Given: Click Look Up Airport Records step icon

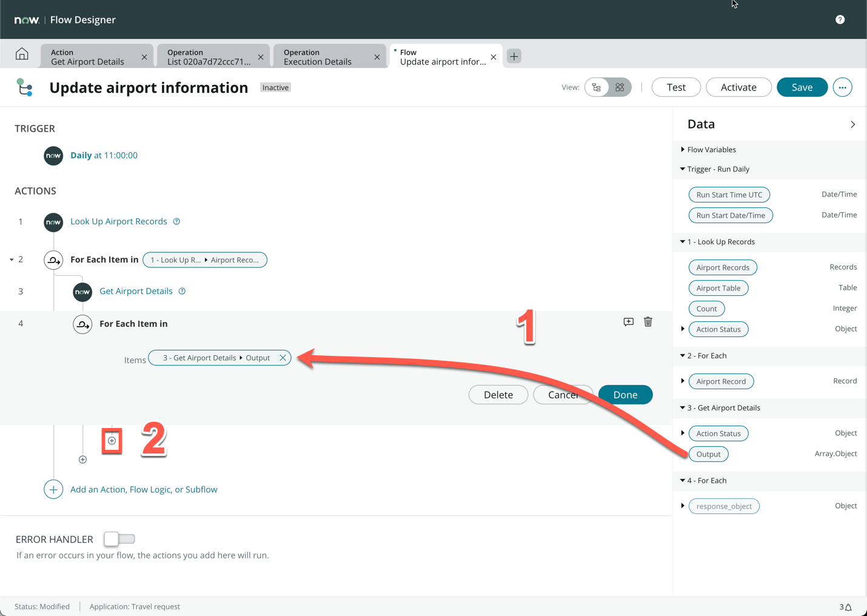Looking at the screenshot, I should coord(53,222).
